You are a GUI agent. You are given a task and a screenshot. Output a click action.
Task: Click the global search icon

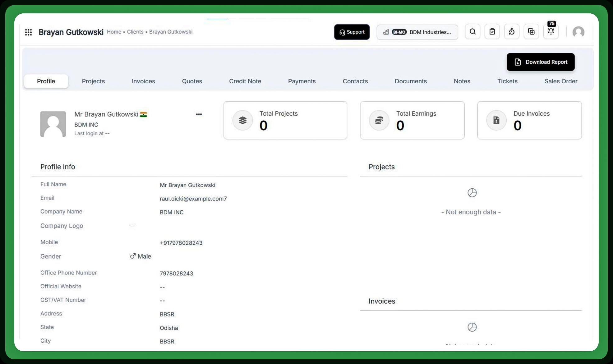click(x=472, y=31)
